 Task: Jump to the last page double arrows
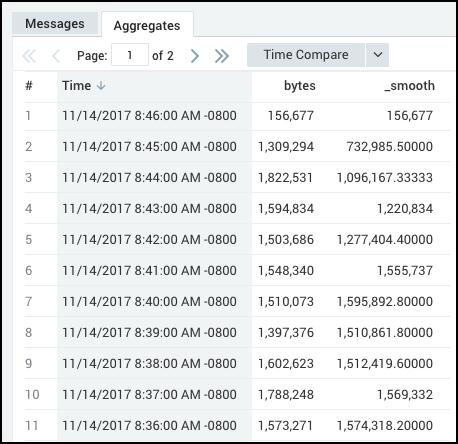tap(222, 56)
